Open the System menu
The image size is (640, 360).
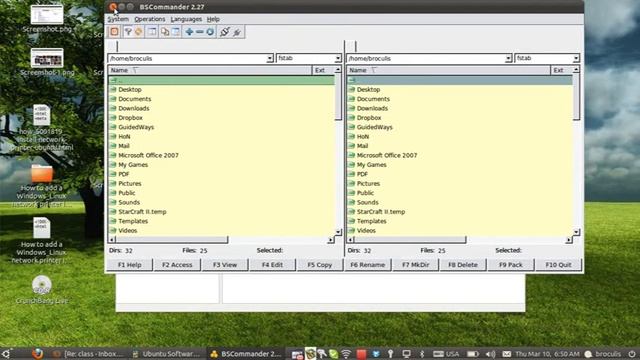(x=118, y=19)
